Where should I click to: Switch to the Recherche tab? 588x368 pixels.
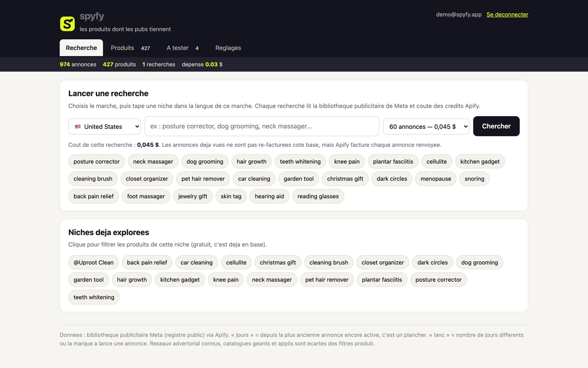click(81, 48)
